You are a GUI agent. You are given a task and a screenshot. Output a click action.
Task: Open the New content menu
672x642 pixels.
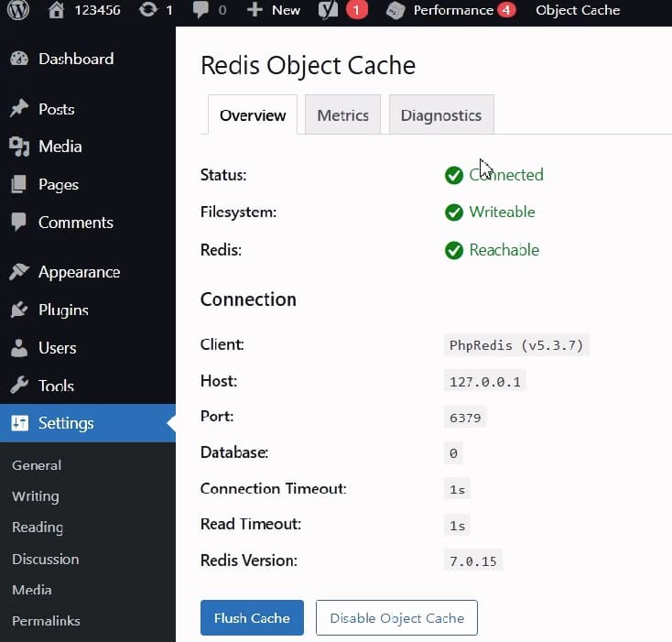(286, 10)
